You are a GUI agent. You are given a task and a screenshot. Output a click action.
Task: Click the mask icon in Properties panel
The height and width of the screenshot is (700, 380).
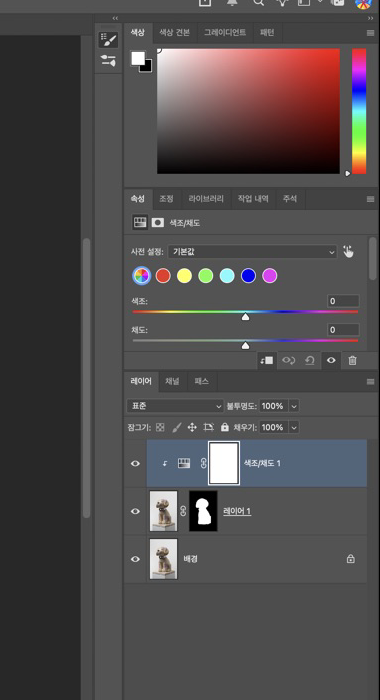point(158,222)
